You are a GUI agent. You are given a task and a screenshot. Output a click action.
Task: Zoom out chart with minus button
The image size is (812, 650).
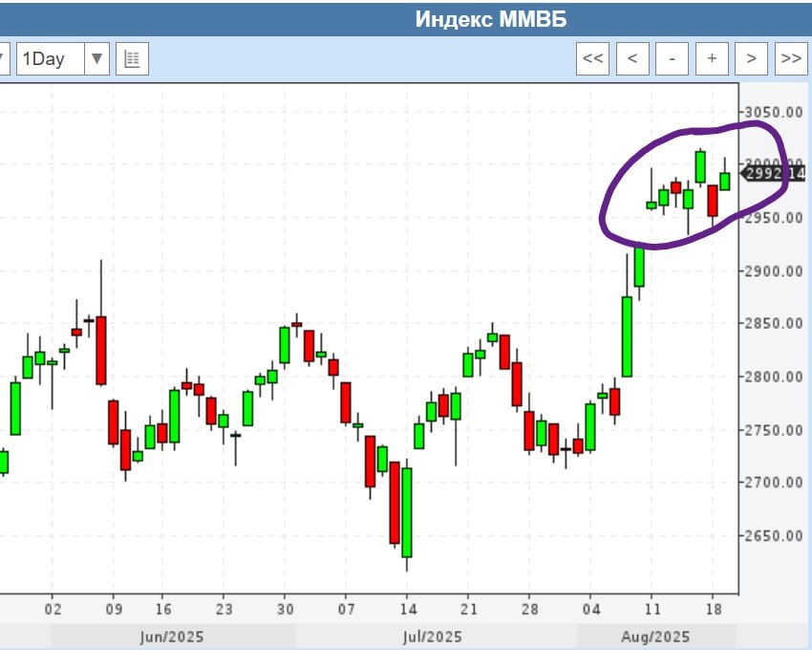point(673,58)
